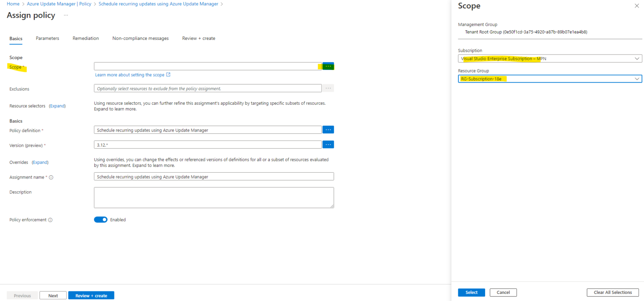Click the Version (preview) field
This screenshot has width=644, height=301.
pos(208,145)
